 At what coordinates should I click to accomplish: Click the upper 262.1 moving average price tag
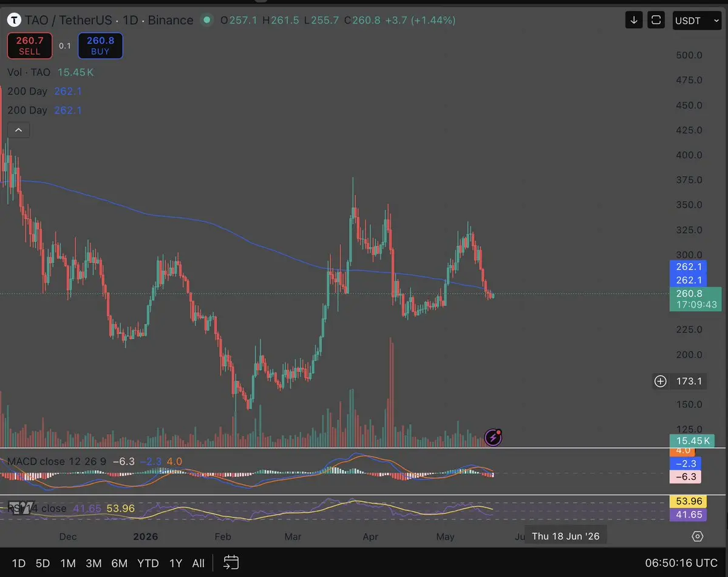[688, 267]
